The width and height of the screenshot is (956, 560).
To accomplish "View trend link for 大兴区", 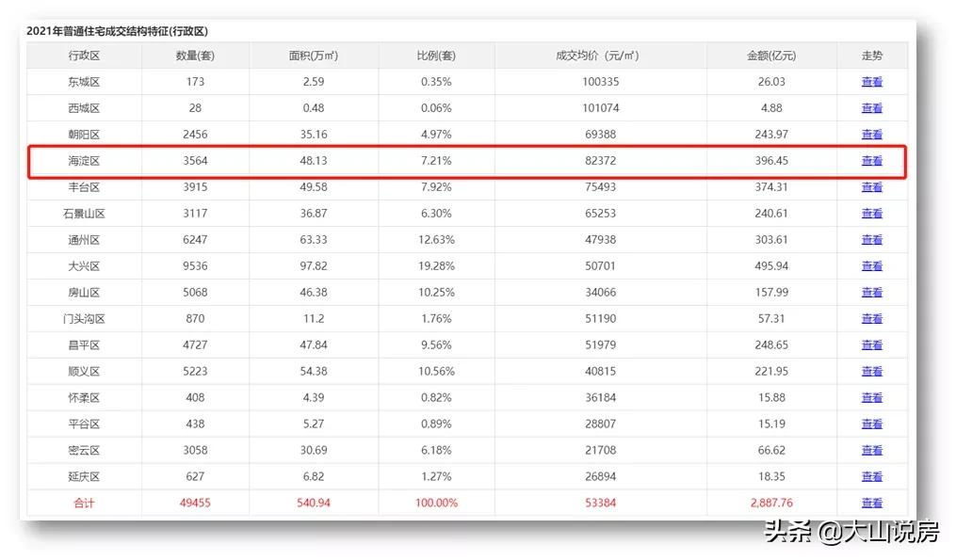I will (x=871, y=265).
